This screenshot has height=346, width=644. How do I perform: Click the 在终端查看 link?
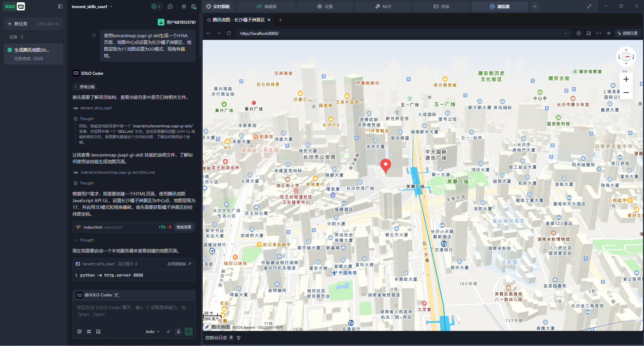coord(179,264)
